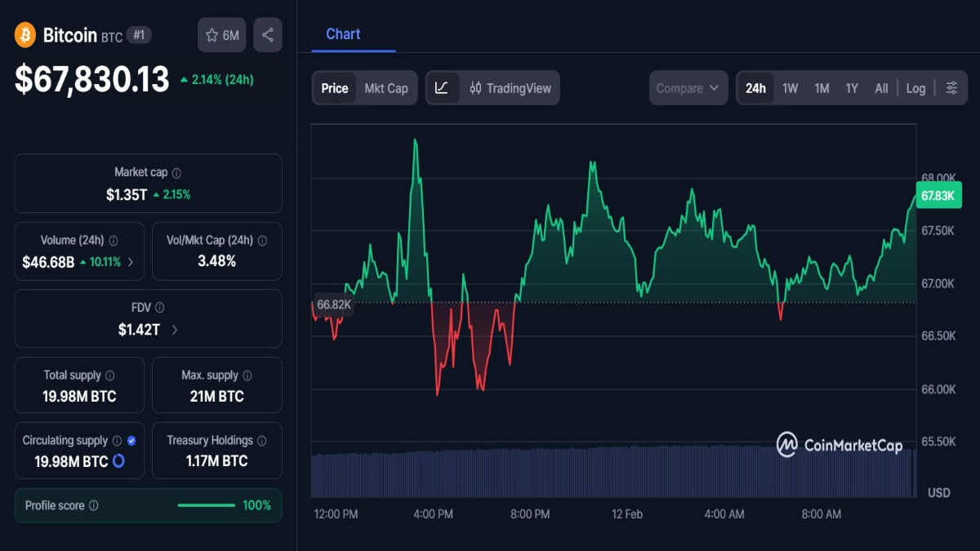Click the Volume (24h) info icon
This screenshot has width=980, height=551.
click(113, 240)
